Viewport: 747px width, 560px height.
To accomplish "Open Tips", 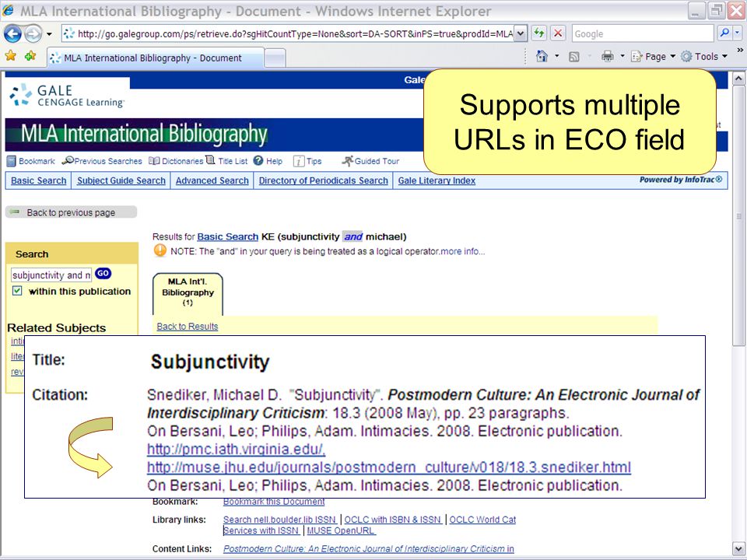I will coord(307,162).
